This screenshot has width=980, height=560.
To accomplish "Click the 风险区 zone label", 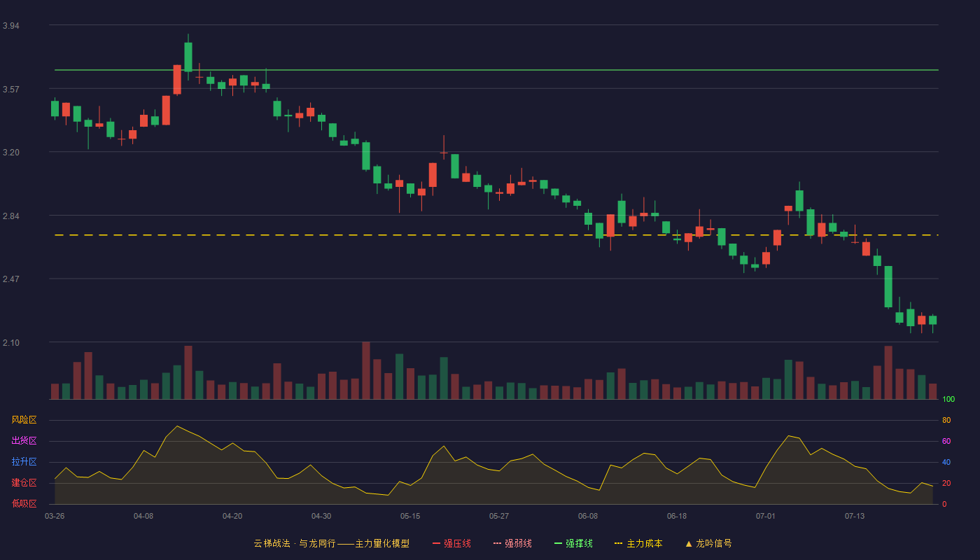I will coord(24,420).
